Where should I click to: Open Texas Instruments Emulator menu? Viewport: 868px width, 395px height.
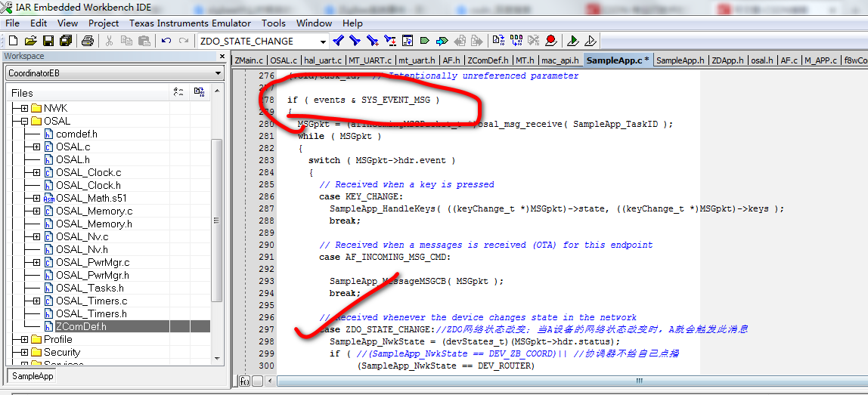[190, 23]
